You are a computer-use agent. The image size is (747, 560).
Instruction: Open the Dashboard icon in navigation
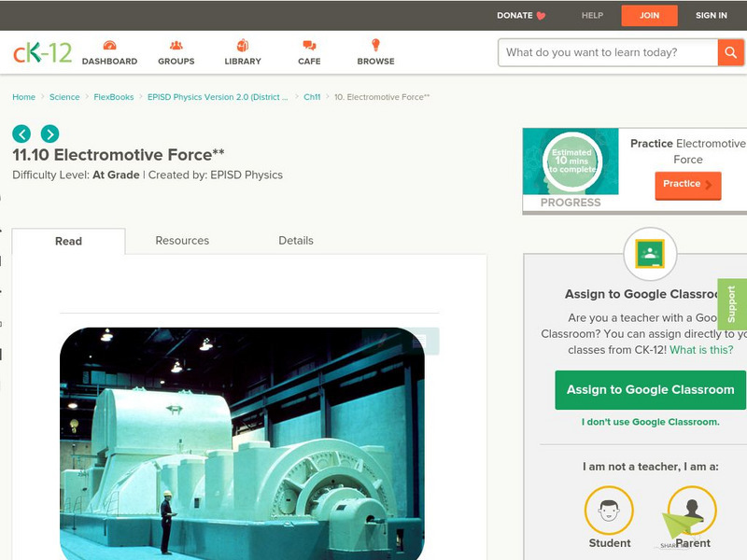pos(109,46)
